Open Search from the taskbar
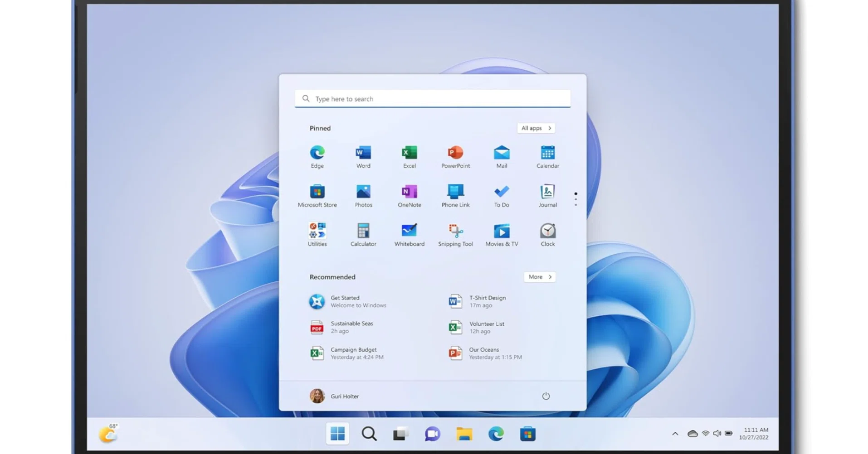868x454 pixels. [369, 434]
